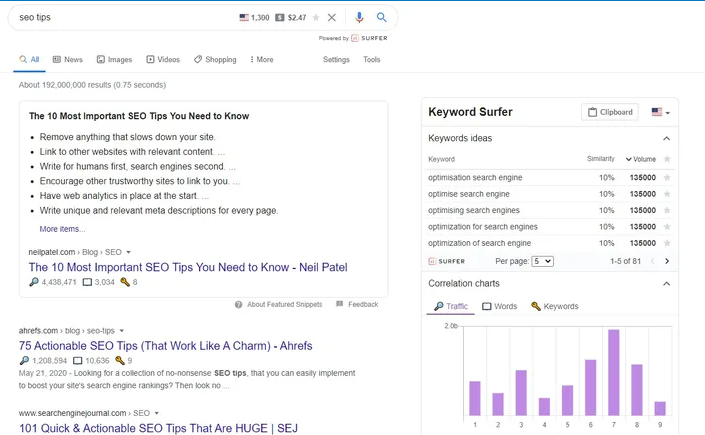The image size is (705, 435).
Task: Open the search Settings link
Action: (336, 59)
